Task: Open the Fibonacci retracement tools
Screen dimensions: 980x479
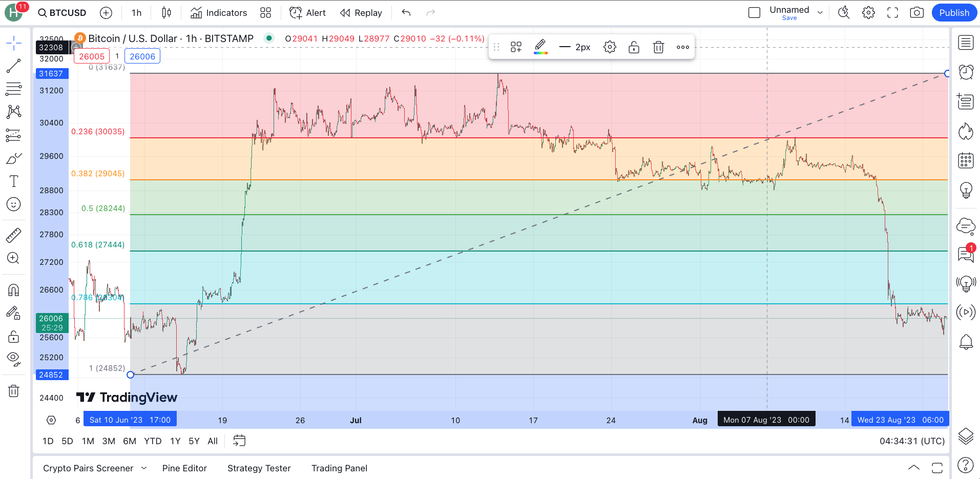Action: pyautogui.click(x=14, y=89)
